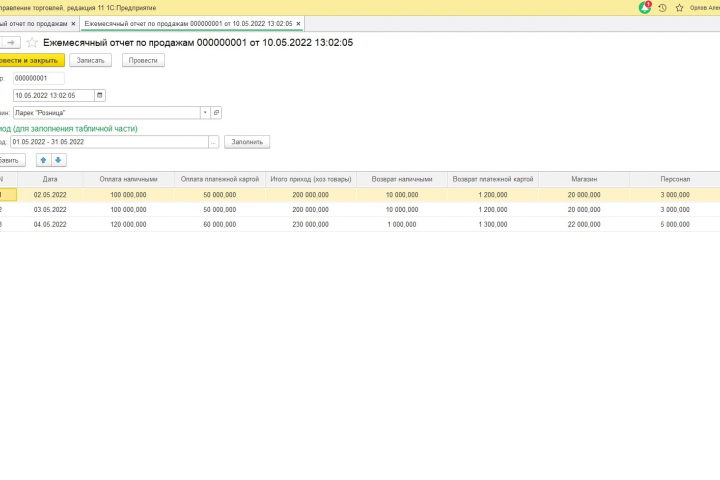The width and height of the screenshot is (720, 480).
Task: Click the "Записать" button
Action: (90, 61)
